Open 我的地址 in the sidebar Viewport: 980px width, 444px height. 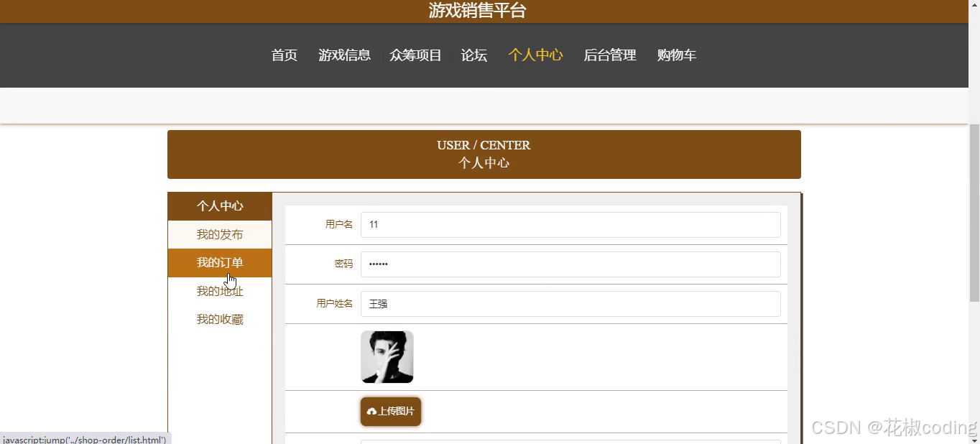220,291
